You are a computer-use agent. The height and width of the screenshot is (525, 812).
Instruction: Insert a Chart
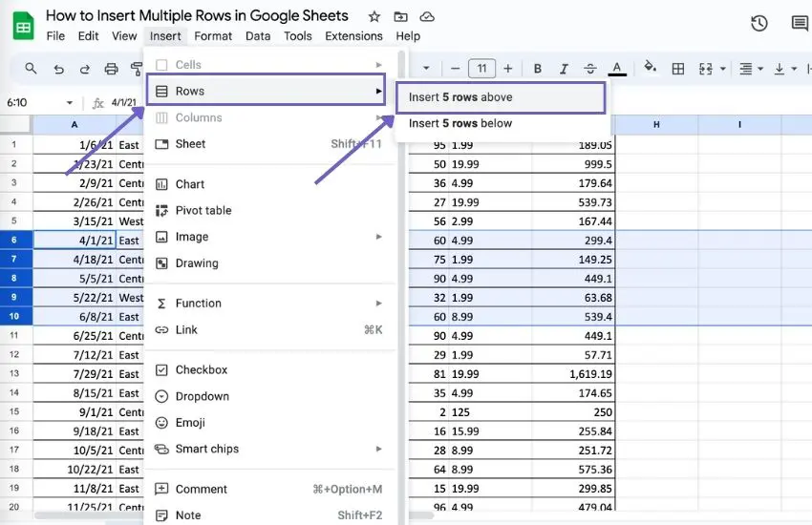tap(269, 184)
